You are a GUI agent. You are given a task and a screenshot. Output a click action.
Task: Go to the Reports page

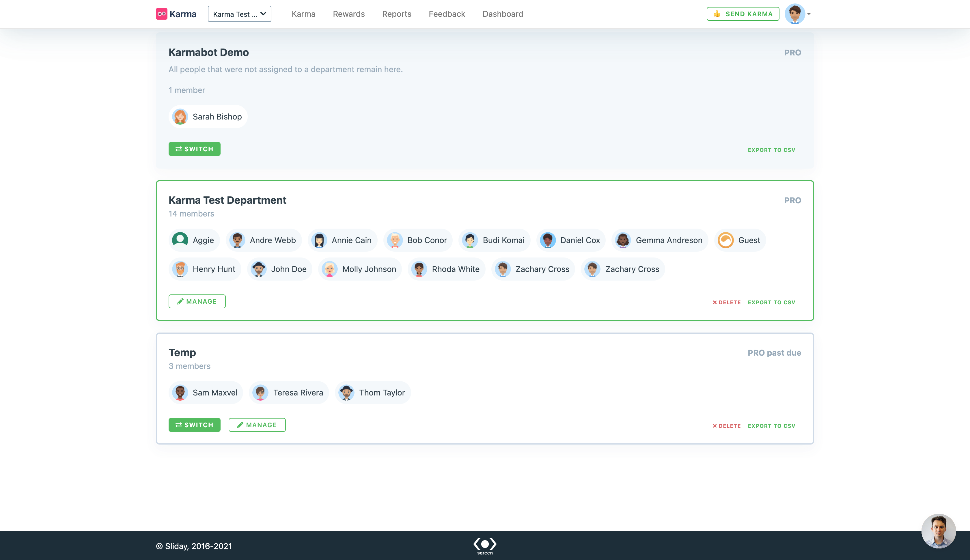pyautogui.click(x=397, y=14)
